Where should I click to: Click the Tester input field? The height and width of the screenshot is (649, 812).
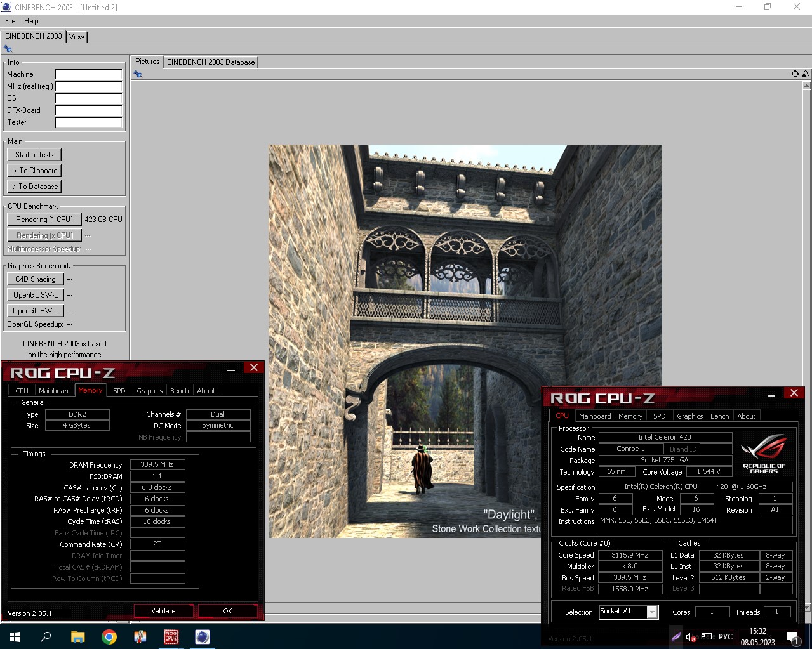click(88, 122)
